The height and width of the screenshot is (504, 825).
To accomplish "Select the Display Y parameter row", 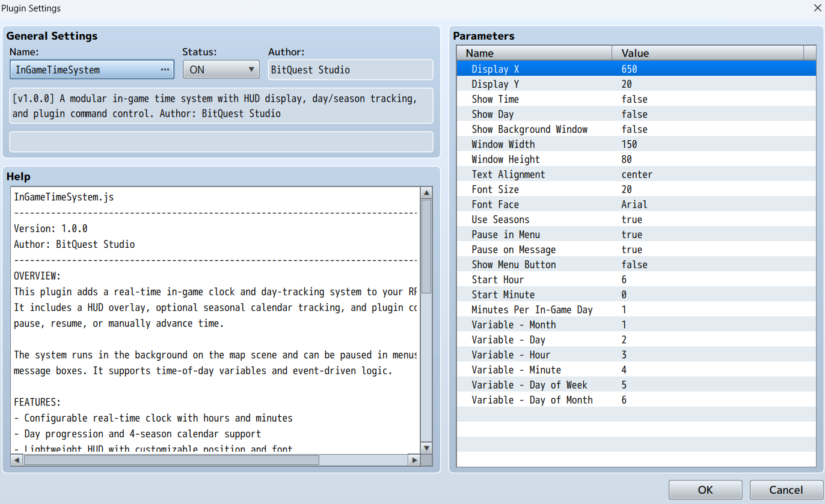I will tap(636, 84).
